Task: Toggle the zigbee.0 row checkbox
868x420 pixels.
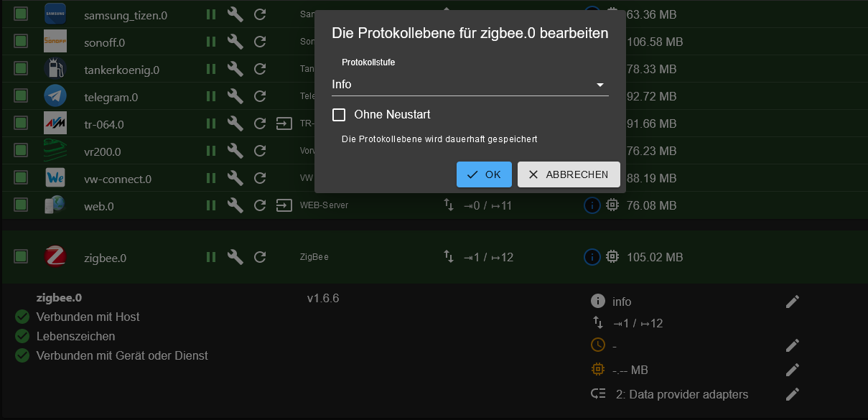Action: pyautogui.click(x=21, y=256)
